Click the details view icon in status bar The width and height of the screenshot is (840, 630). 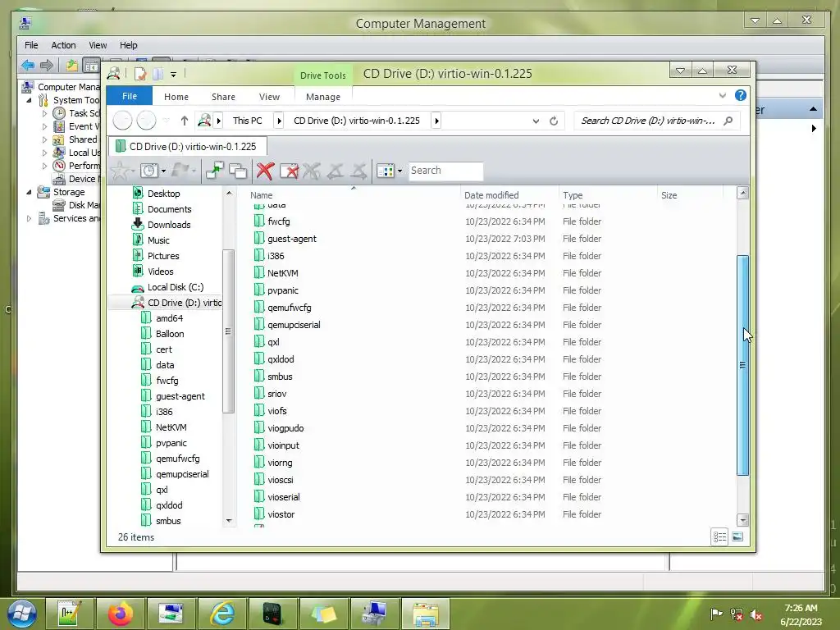(719, 536)
